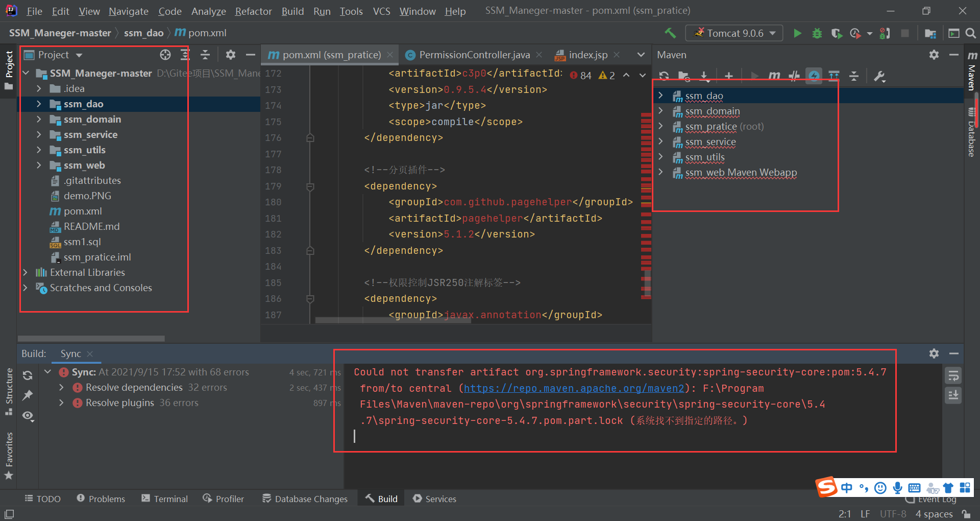Open the VCS menu

tap(381, 11)
